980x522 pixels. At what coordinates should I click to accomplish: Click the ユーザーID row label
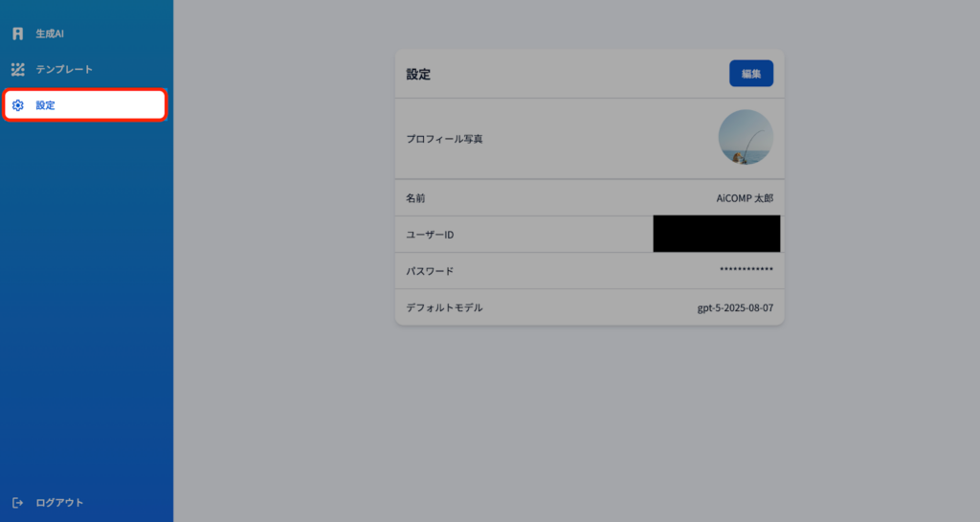(430, 235)
